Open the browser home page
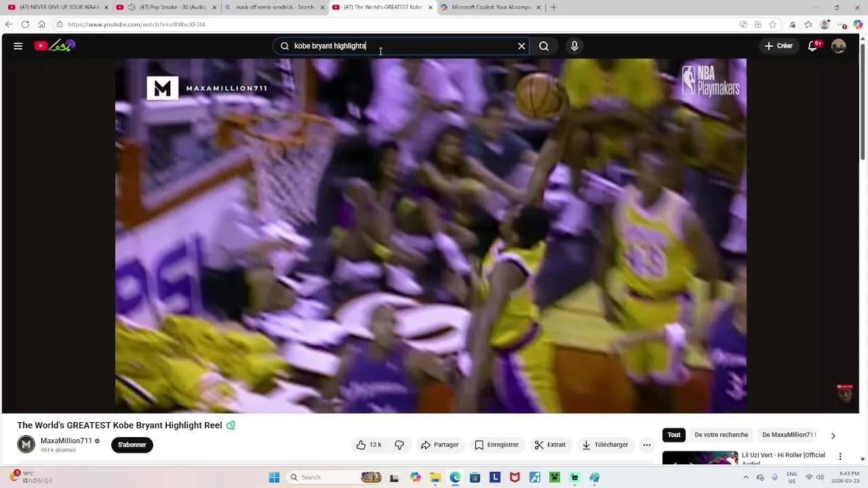 [x=41, y=24]
